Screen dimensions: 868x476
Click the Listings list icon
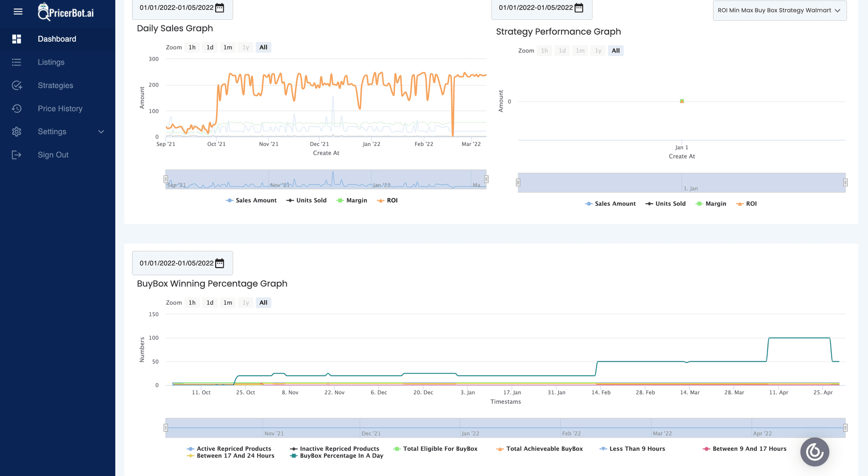click(17, 62)
